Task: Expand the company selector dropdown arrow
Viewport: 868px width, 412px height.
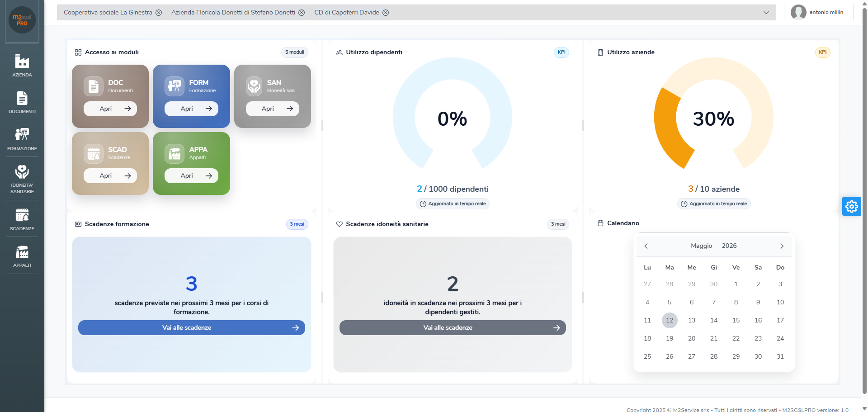Action: click(766, 13)
